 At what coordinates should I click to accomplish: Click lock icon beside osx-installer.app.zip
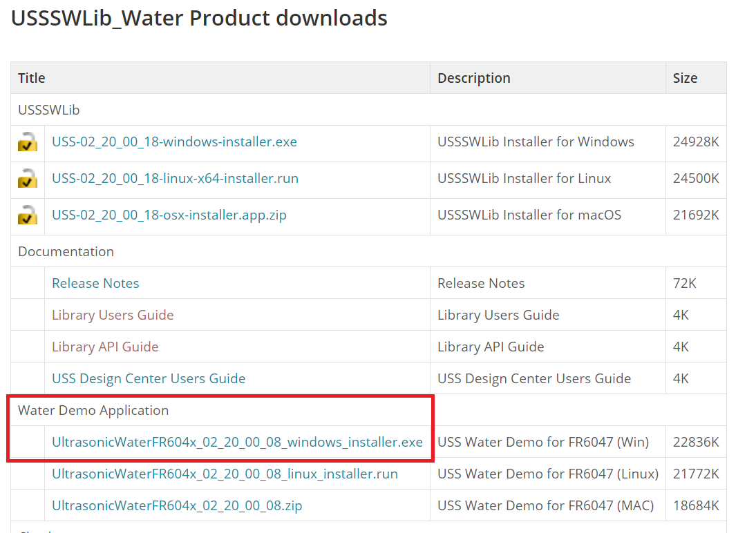(28, 215)
